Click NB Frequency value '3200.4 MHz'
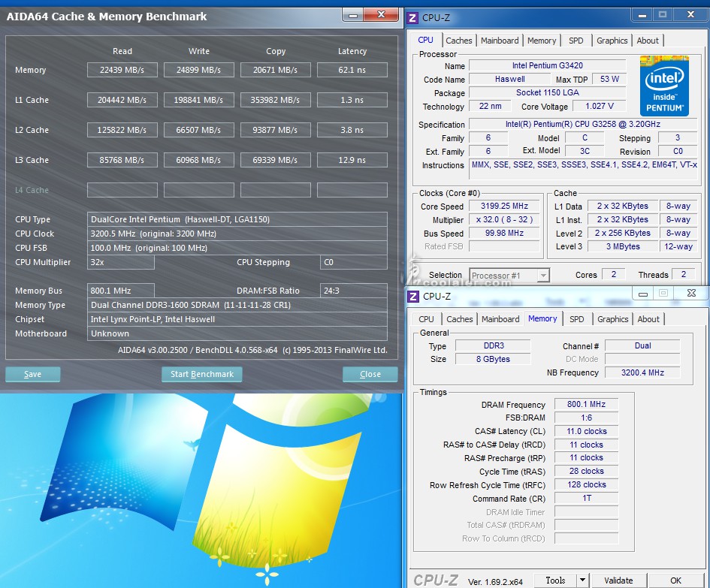 (x=642, y=372)
